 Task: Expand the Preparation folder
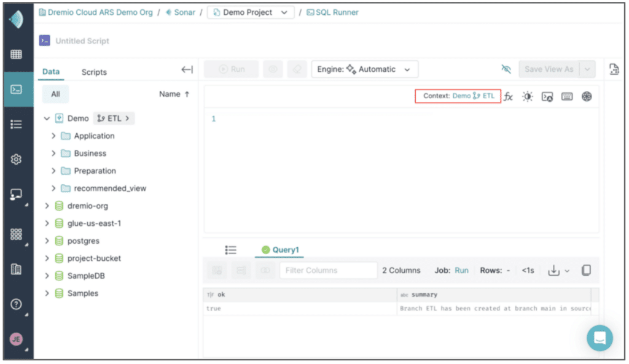[53, 171]
